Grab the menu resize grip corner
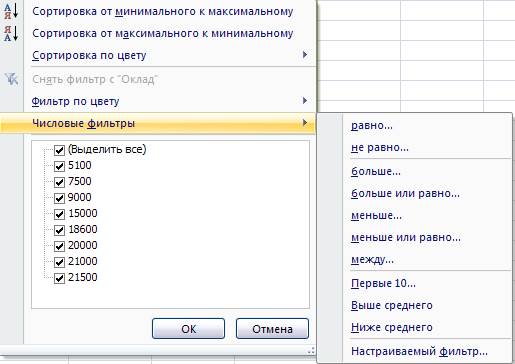This screenshot has height=364, width=515. pos(311,350)
